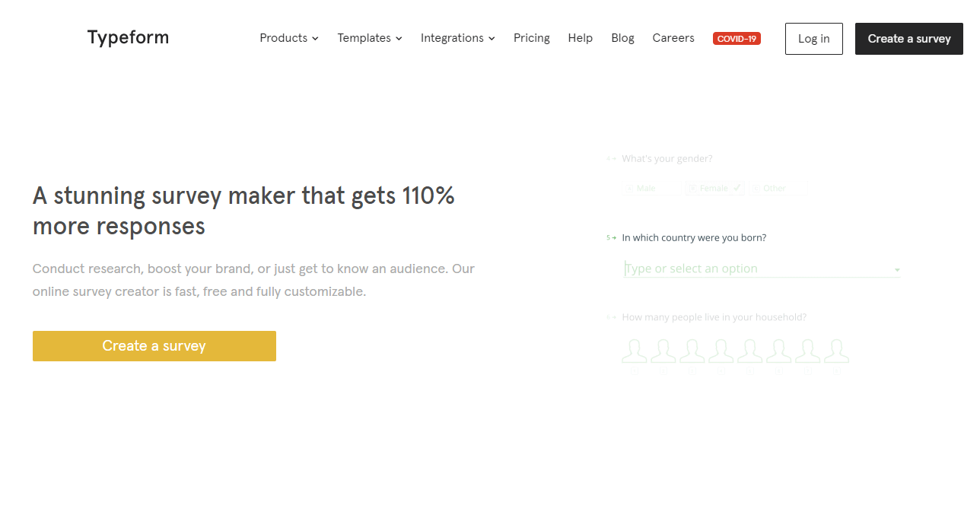Select the Male gender option
Screen dimensions: 980x518
pyautogui.click(x=651, y=188)
